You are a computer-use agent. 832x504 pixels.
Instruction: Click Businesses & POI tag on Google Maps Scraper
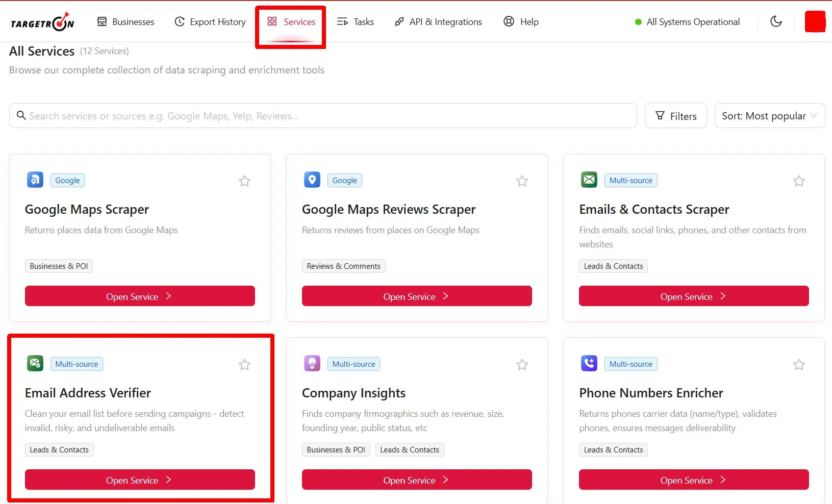pos(59,266)
